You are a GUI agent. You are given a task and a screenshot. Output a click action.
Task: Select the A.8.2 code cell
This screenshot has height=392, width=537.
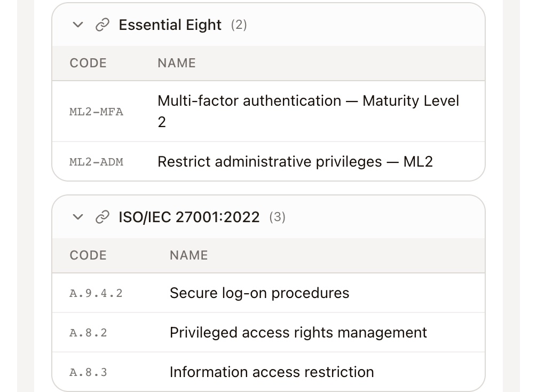89,333
